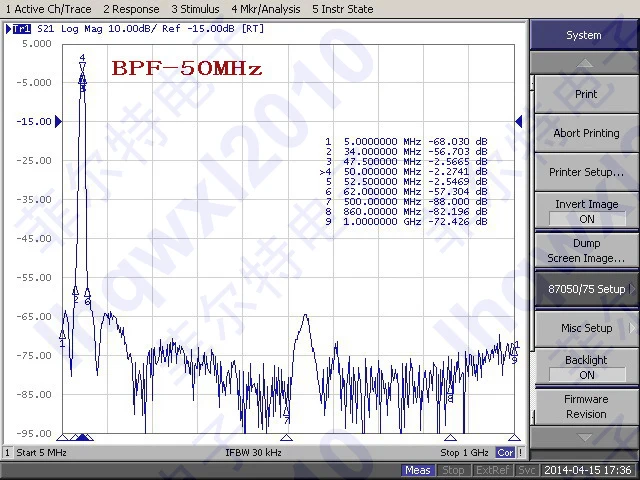
Task: Click the S21 measurement label
Action: [x=45, y=29]
